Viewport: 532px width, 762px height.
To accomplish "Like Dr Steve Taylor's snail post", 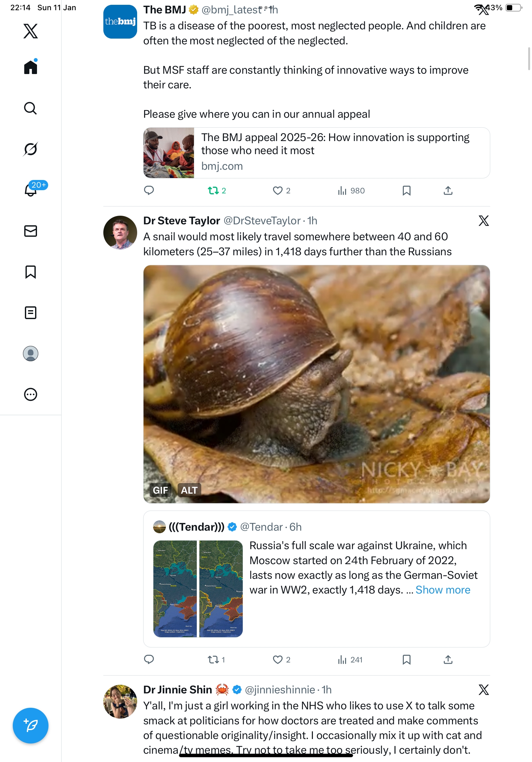I will 277,660.
